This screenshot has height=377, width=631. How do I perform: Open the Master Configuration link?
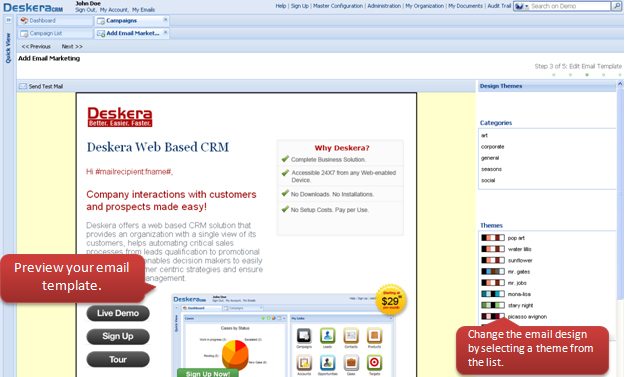pyautogui.click(x=338, y=6)
